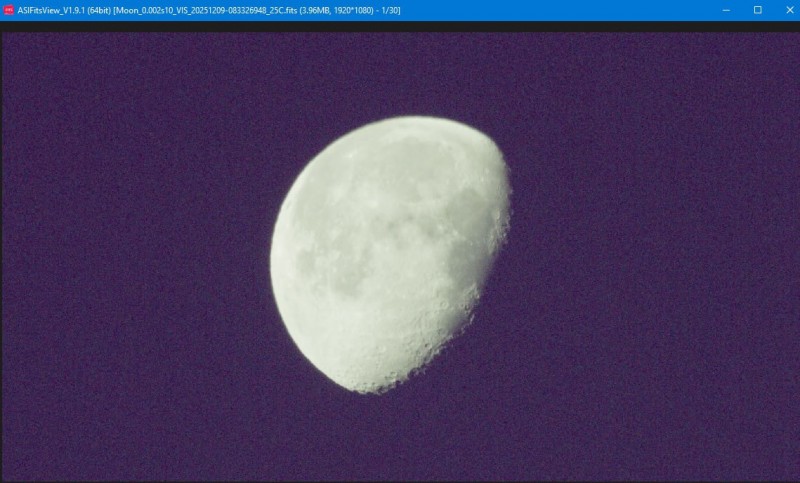Click the ASIFitsView app icon in title bar

pos(9,9)
